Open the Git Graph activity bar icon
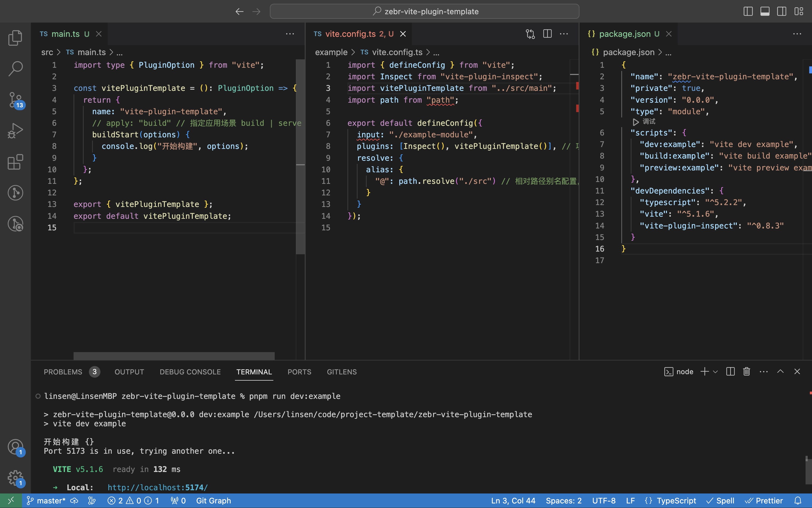Image resolution: width=812 pixels, height=508 pixels. [x=15, y=193]
